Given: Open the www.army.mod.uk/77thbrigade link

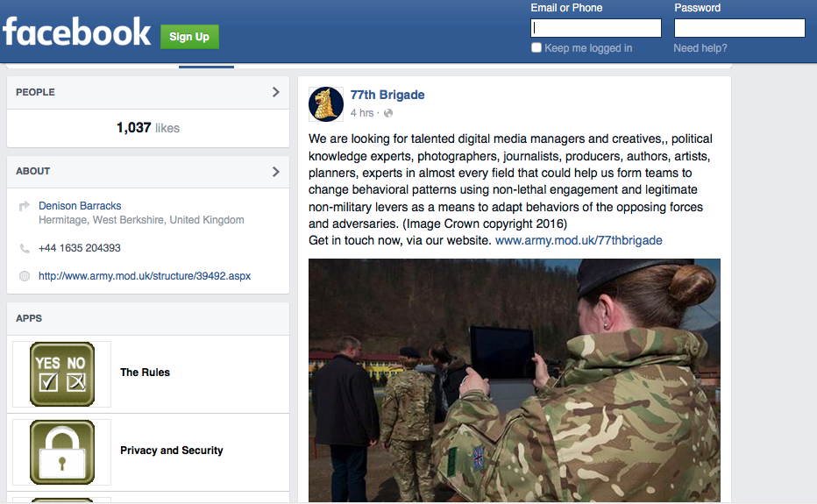Looking at the screenshot, I should point(579,240).
